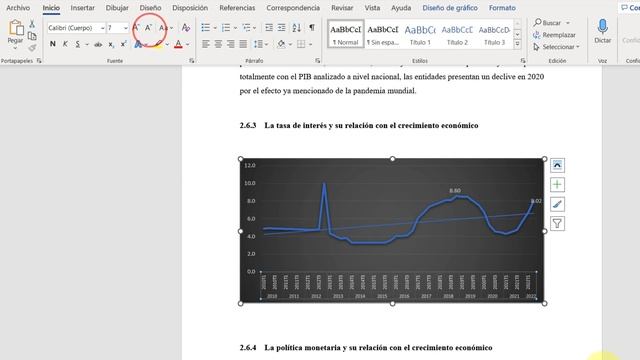Viewport: 640px width, 360px height.
Task: Click the shading paint bucket icon
Action: tap(281, 44)
